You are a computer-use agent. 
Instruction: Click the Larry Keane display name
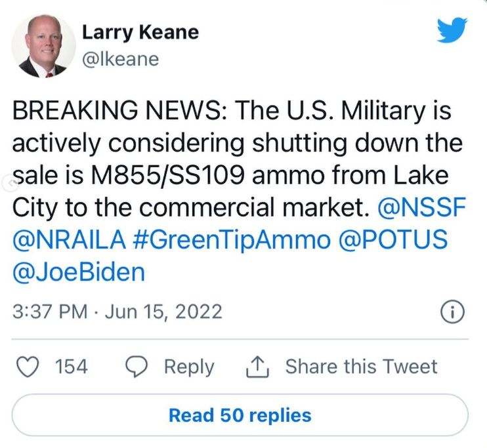(140, 31)
